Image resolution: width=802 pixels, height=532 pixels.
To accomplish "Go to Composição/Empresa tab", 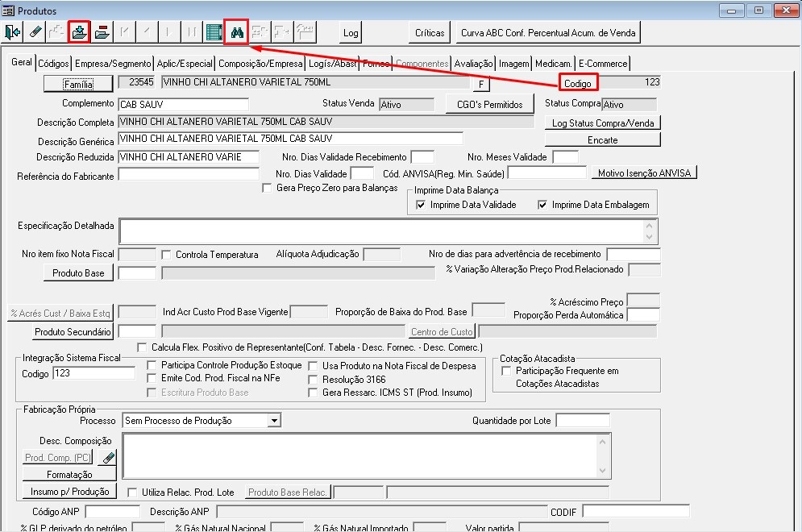I will [260, 64].
